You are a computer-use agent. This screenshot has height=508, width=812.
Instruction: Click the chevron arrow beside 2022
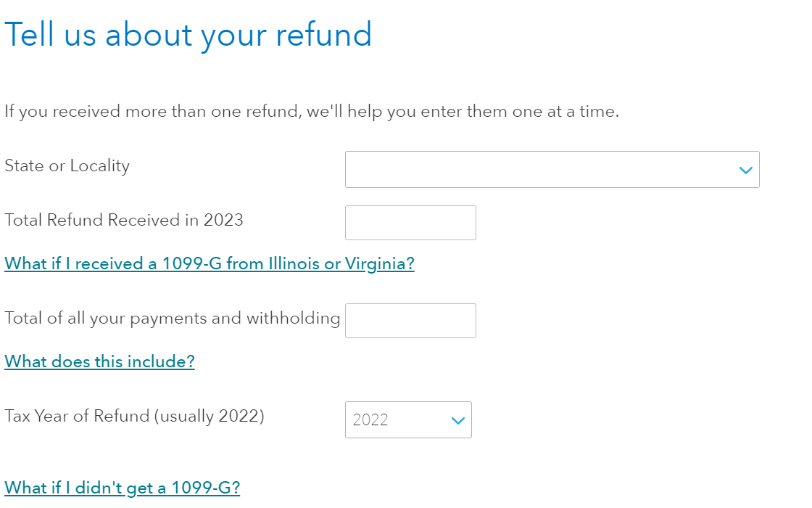pyautogui.click(x=457, y=421)
